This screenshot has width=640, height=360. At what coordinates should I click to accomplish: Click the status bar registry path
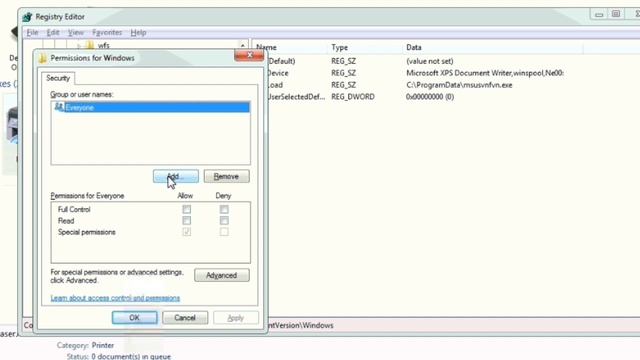point(301,325)
